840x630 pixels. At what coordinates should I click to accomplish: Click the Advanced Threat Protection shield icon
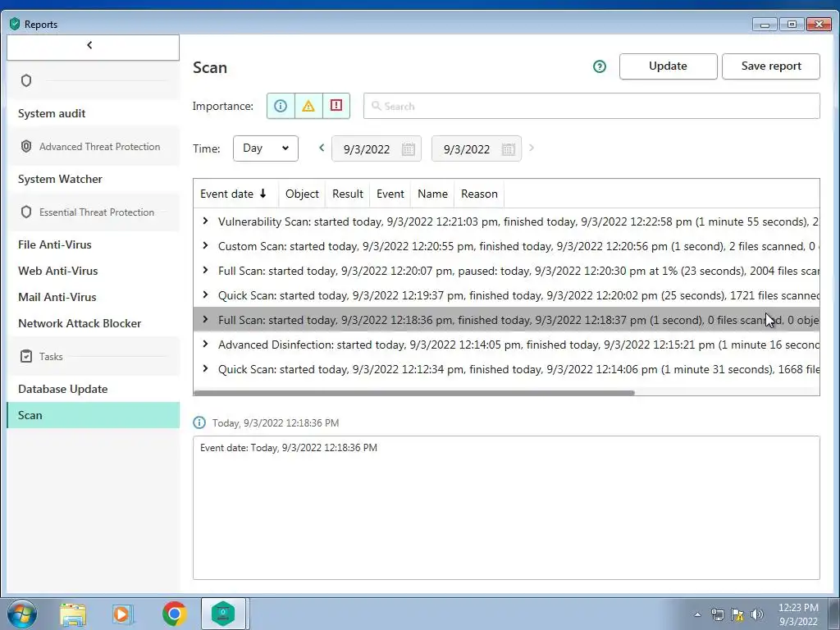pyautogui.click(x=25, y=146)
